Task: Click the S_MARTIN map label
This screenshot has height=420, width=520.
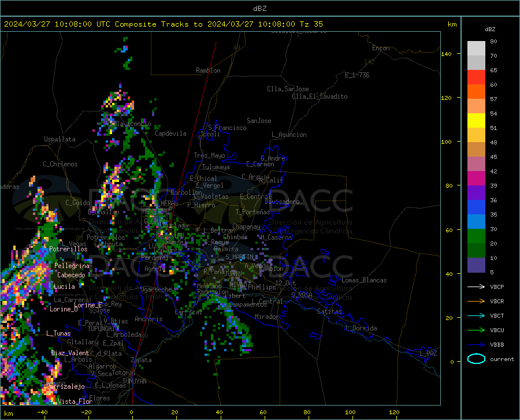Action: [239, 257]
